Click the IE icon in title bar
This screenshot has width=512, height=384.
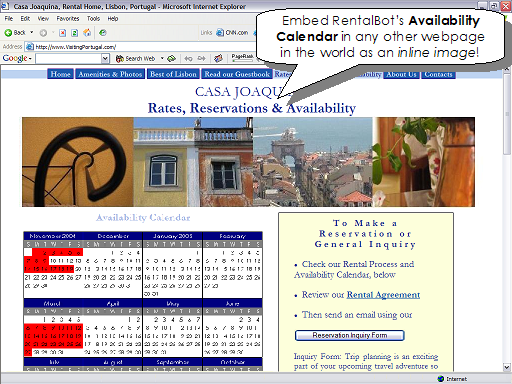[x=4, y=6]
